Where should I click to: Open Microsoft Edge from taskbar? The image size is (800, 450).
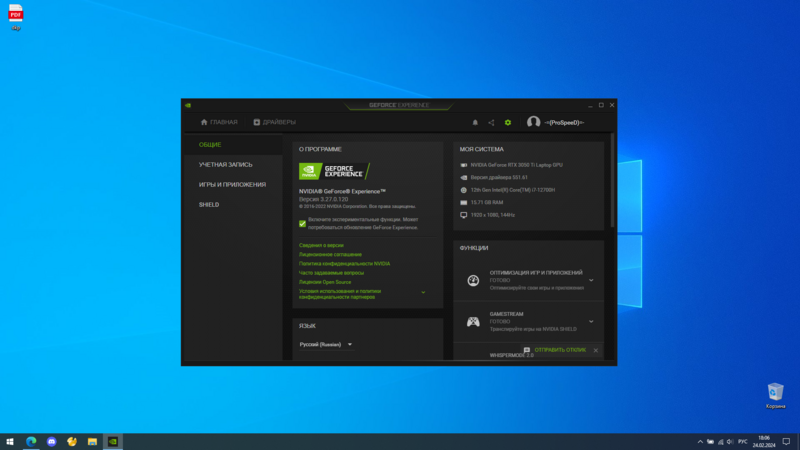click(31, 442)
